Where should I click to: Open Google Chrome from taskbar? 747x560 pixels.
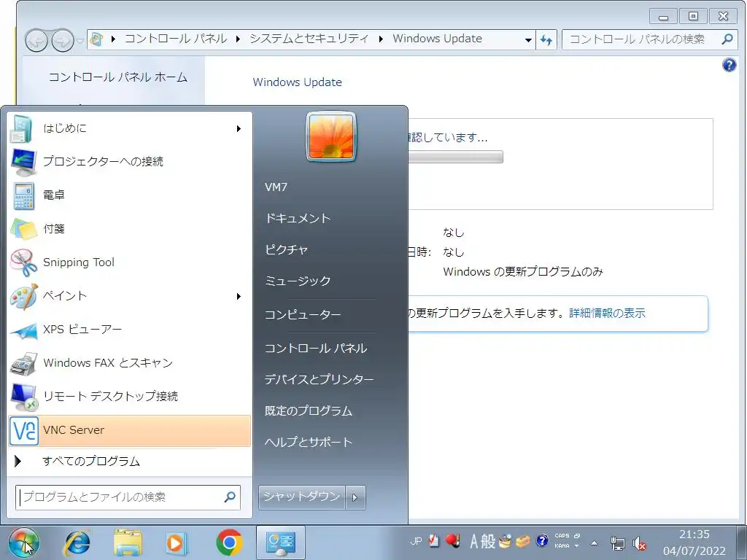coord(229,542)
